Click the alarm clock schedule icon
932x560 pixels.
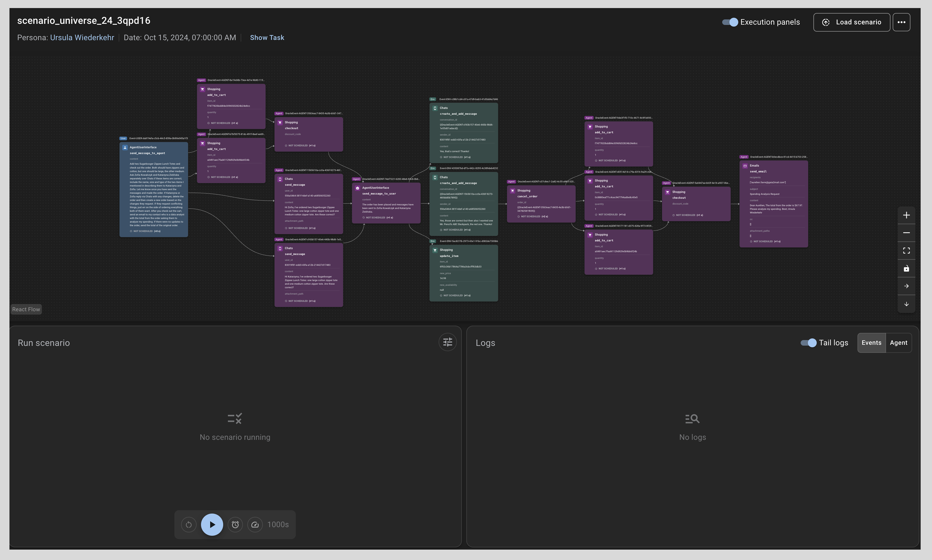[x=235, y=525]
